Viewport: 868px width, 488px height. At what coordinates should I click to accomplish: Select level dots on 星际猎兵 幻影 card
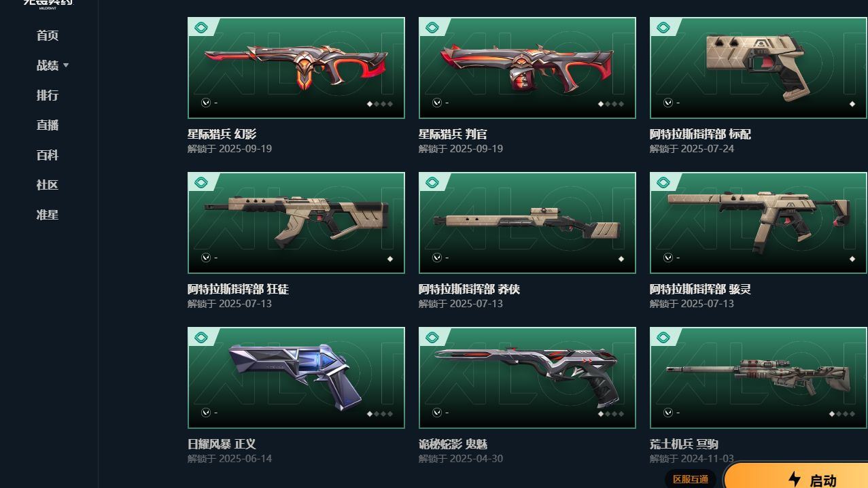point(380,104)
